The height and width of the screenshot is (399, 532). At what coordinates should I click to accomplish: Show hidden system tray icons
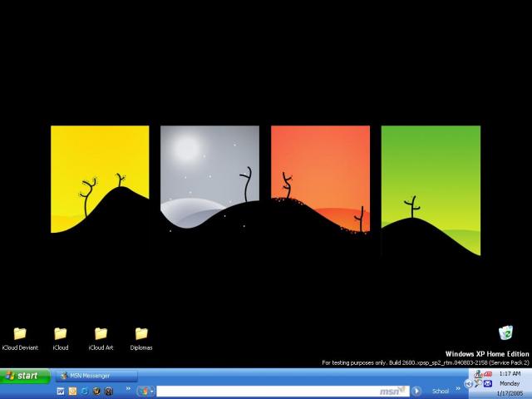point(469,384)
